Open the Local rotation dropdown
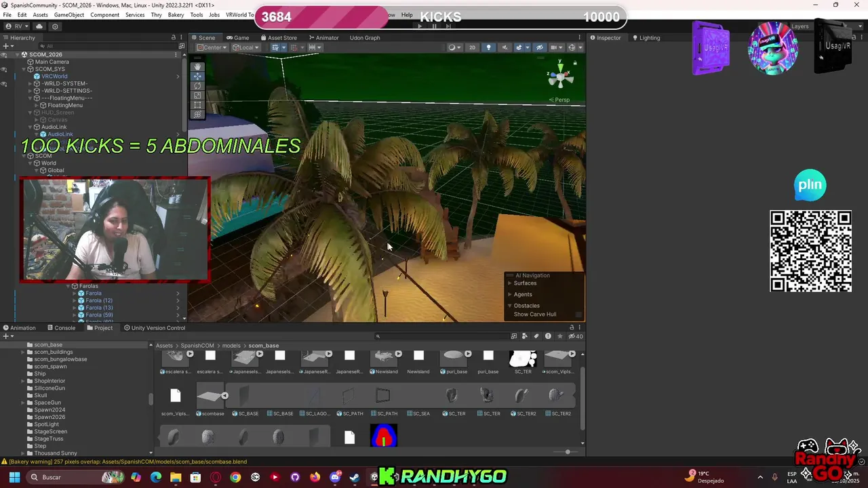Viewport: 868px width, 488px height. [x=245, y=47]
